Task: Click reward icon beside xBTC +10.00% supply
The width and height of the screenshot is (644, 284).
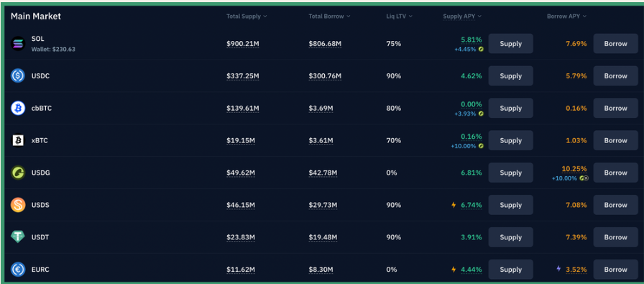Action: [481, 146]
